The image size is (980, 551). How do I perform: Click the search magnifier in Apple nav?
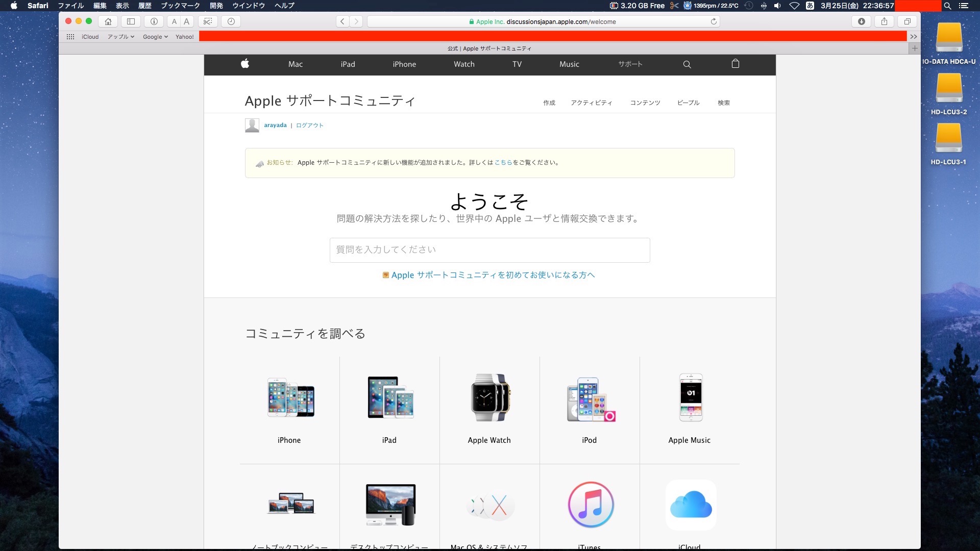[x=687, y=64]
